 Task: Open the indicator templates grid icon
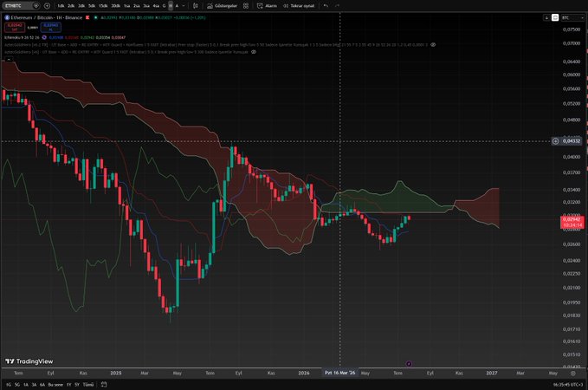point(246,6)
